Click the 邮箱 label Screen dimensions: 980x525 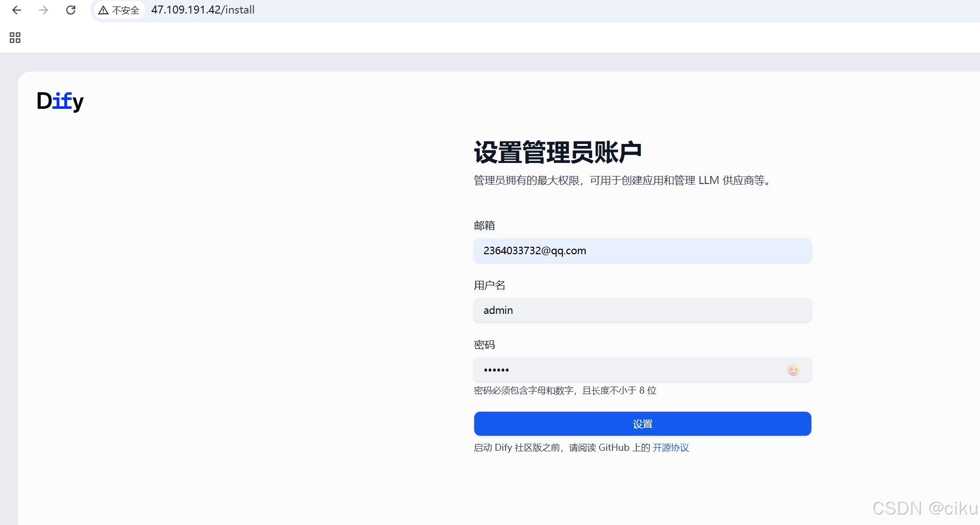tap(485, 226)
